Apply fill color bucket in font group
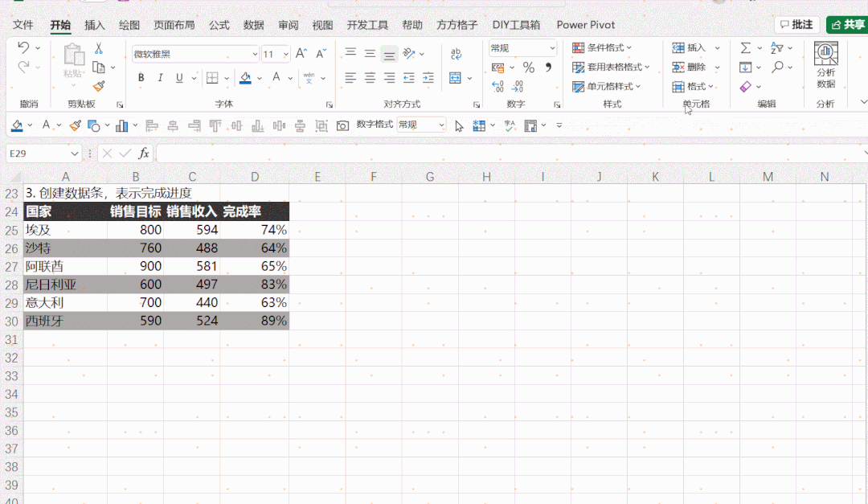Image resolution: width=868 pixels, height=504 pixels. pyautogui.click(x=245, y=78)
